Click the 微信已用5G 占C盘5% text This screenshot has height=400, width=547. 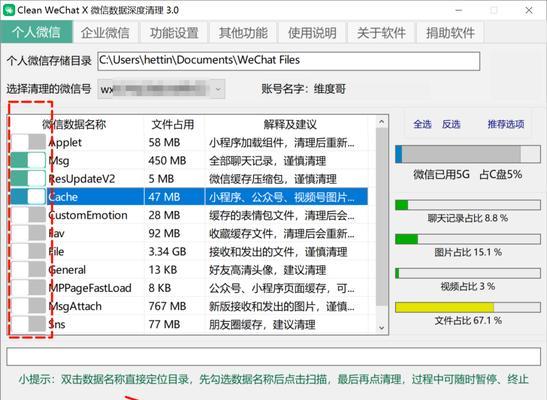click(468, 174)
